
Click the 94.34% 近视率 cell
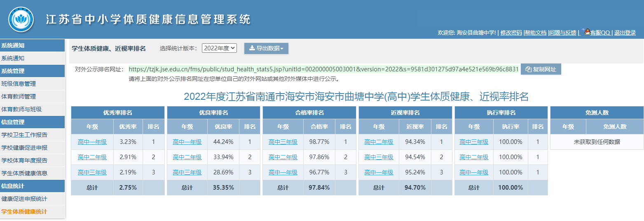point(415,142)
